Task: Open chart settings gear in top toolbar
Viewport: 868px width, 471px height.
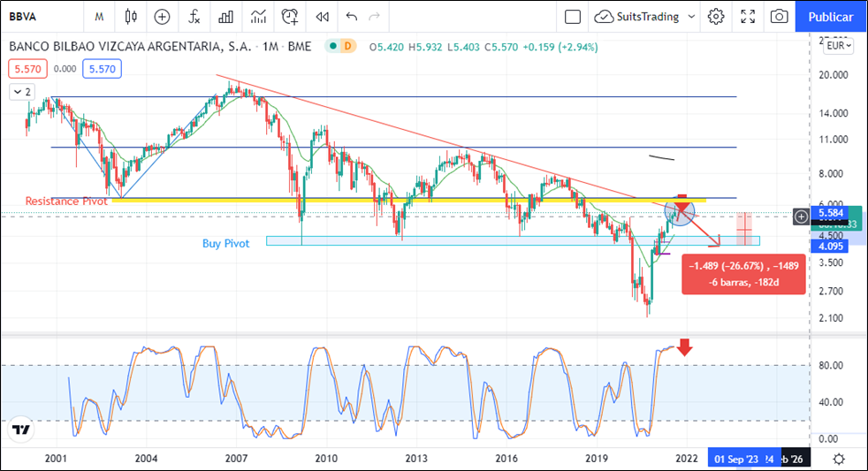Action: coord(716,16)
